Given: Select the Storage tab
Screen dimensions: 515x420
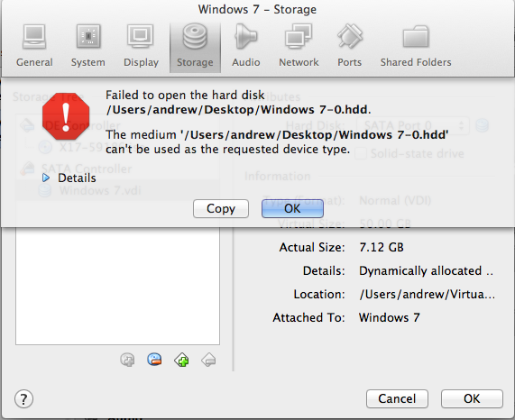Looking at the screenshot, I should click(x=195, y=46).
